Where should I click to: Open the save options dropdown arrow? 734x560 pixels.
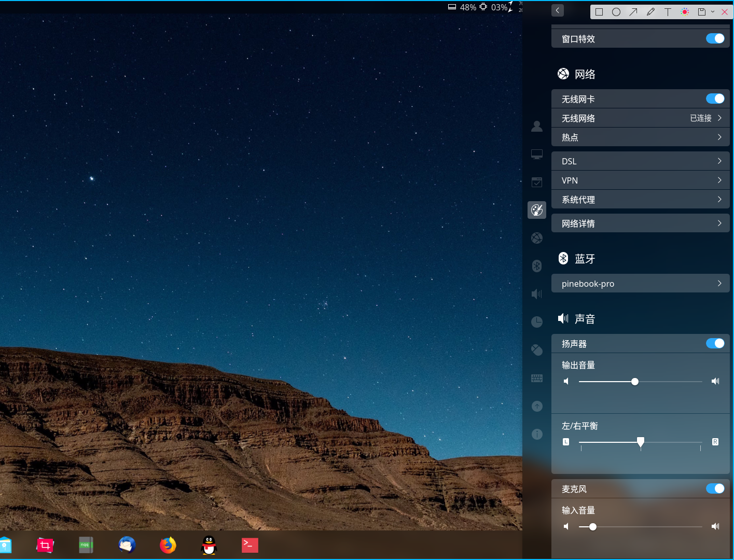pyautogui.click(x=713, y=12)
